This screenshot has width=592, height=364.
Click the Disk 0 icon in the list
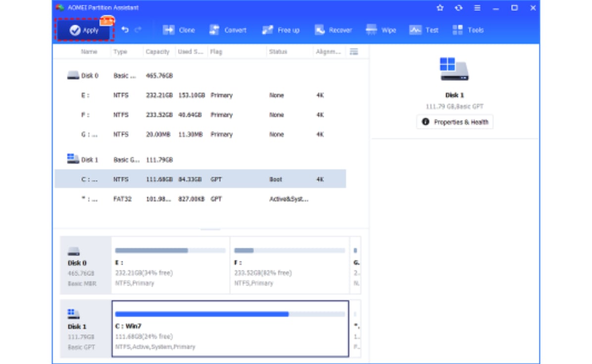pyautogui.click(x=73, y=75)
